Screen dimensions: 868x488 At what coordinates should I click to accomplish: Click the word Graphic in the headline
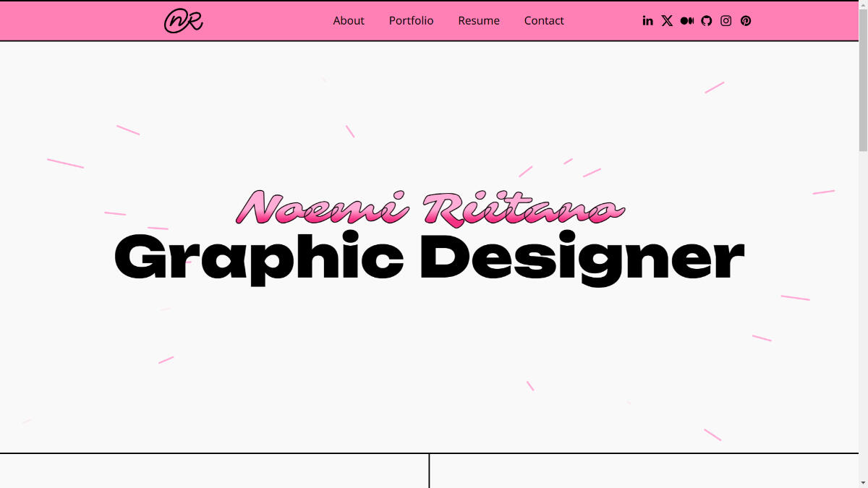pos(259,257)
